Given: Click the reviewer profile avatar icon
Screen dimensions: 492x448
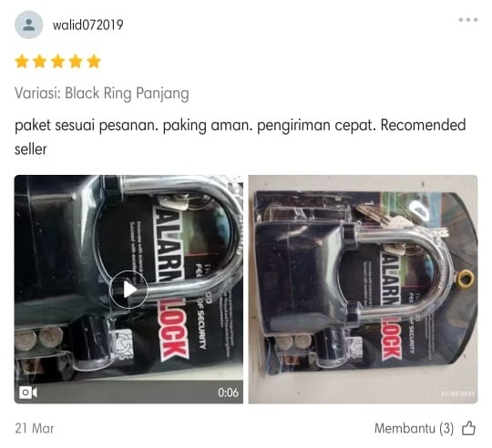Looking at the screenshot, I should (28, 25).
